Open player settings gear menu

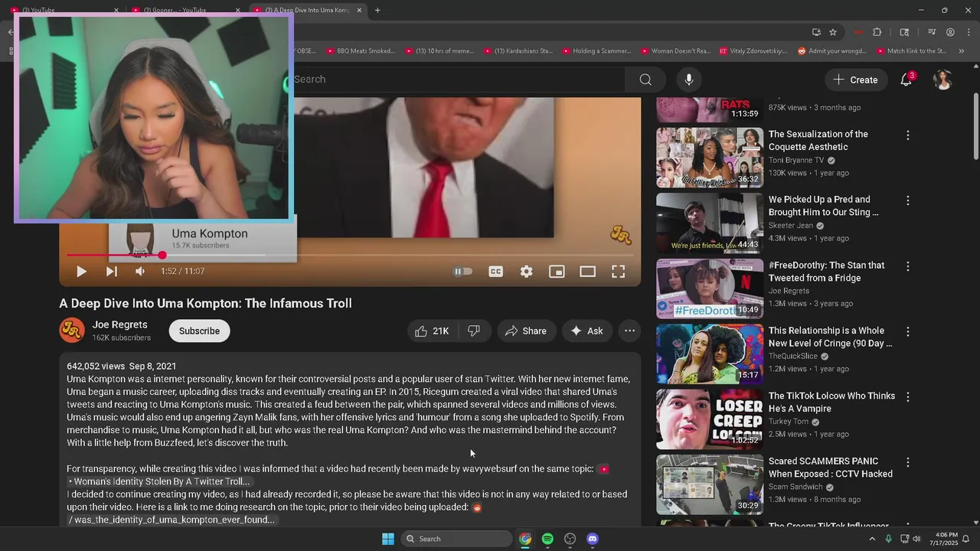click(527, 271)
